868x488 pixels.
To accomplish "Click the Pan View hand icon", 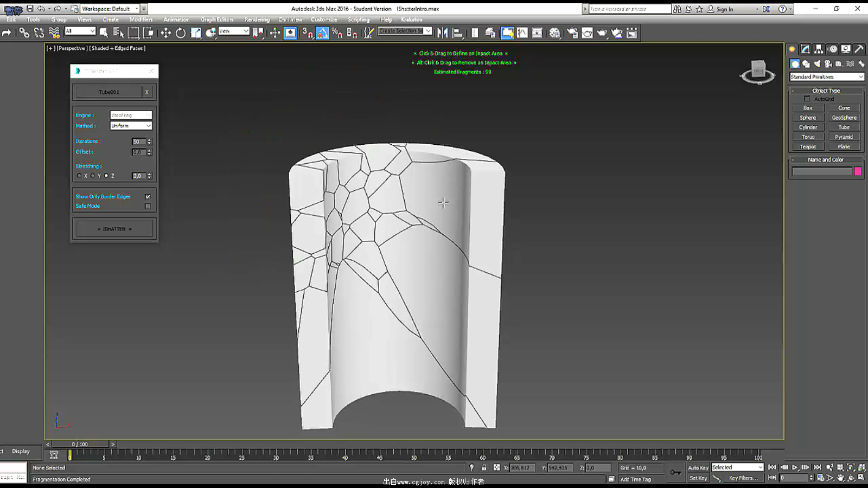I will coord(840,478).
